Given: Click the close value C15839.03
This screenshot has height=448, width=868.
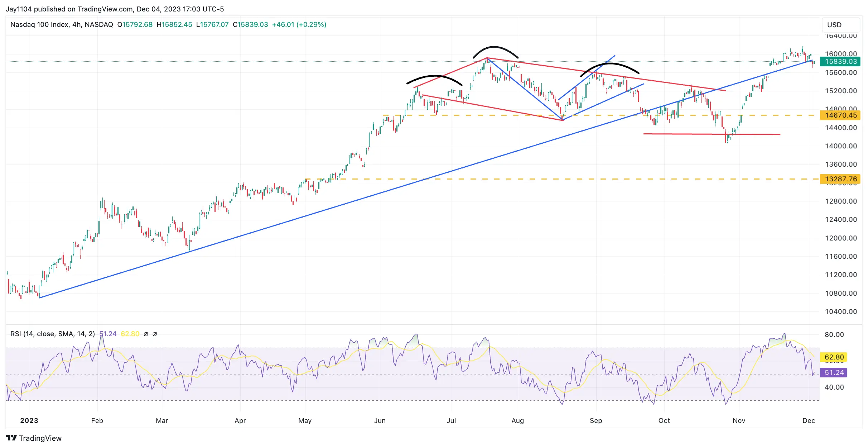Looking at the screenshot, I should click(250, 24).
